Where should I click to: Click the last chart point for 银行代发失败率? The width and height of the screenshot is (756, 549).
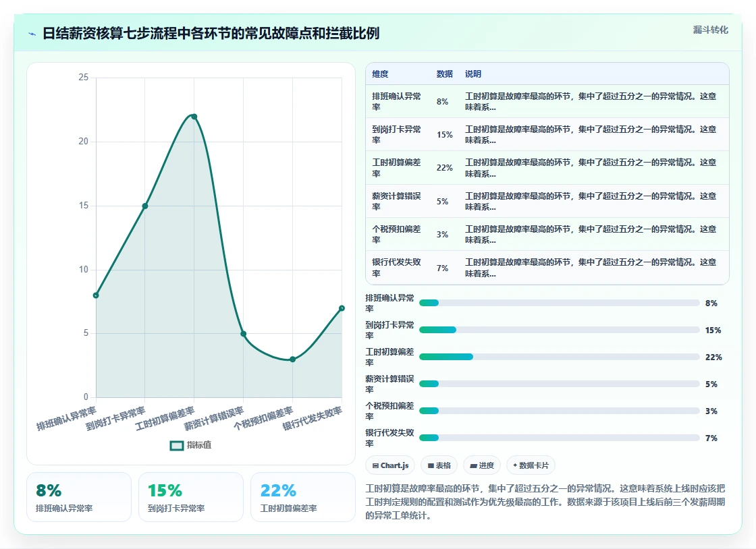pyautogui.click(x=342, y=308)
